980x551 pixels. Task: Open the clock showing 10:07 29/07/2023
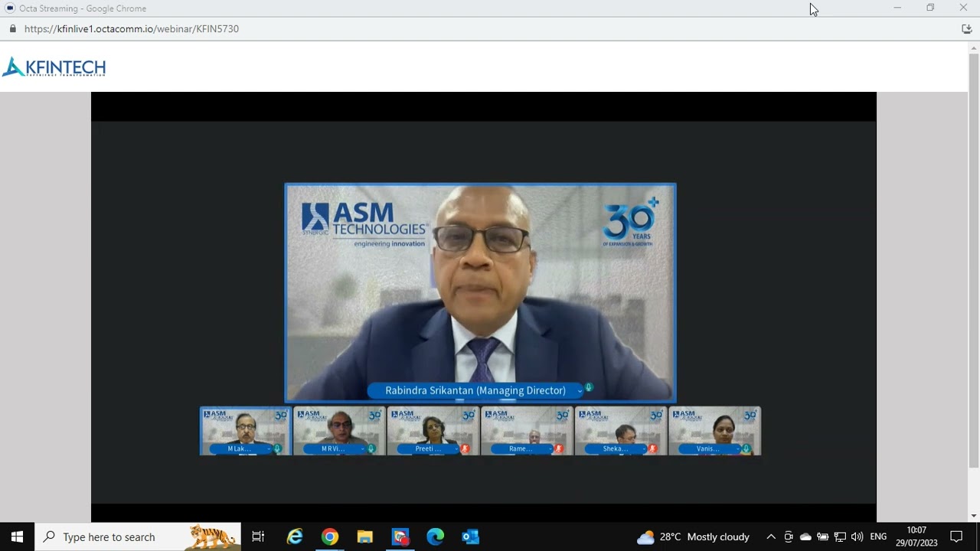916,536
